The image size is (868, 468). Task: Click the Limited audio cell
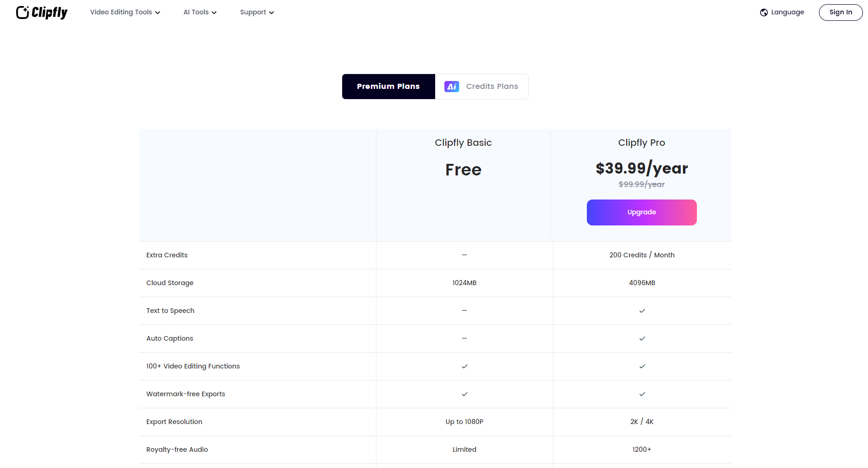464,449
